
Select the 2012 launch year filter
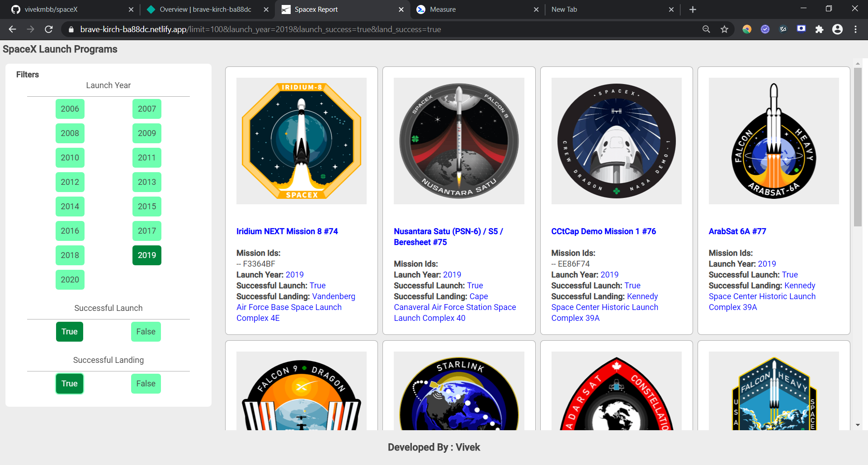(70, 182)
